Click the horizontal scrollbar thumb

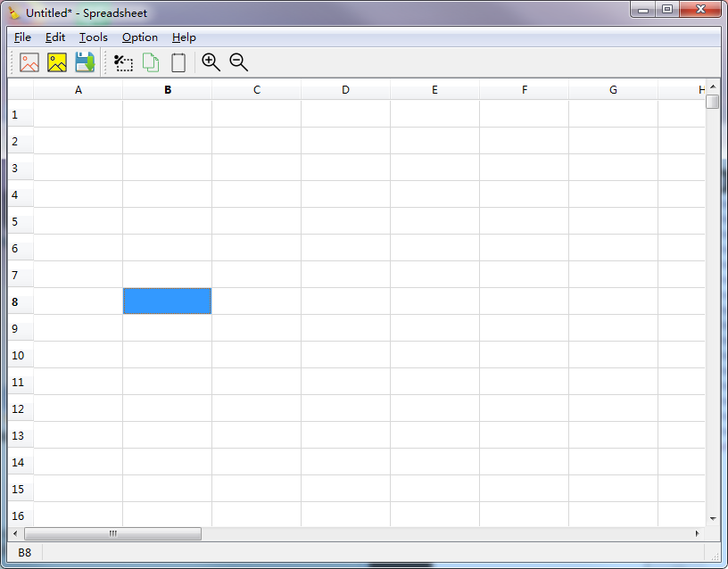(x=112, y=533)
